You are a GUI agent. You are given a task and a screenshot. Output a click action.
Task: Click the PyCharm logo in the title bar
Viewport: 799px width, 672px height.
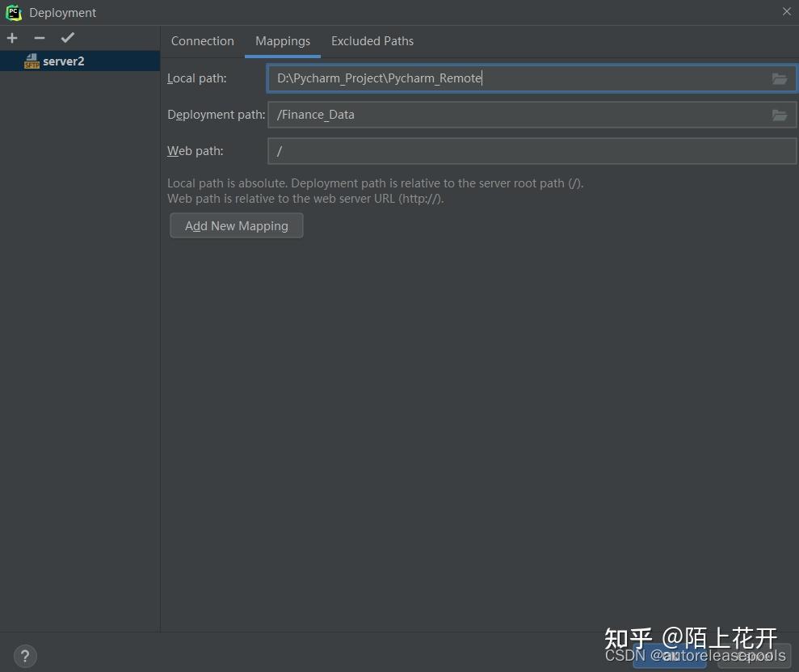[13, 12]
